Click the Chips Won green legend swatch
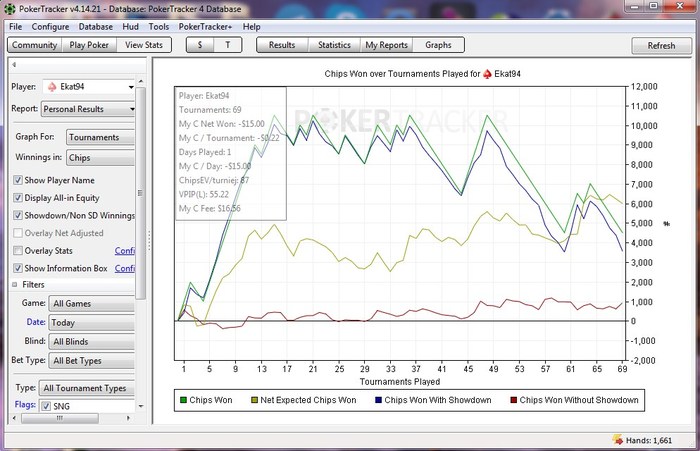Screen dimensions: 700x451 [183, 400]
